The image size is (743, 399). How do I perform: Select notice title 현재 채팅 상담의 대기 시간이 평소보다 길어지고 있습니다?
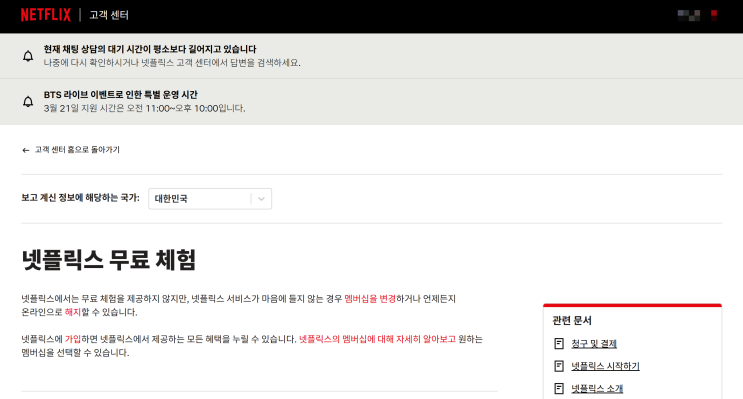pyautogui.click(x=150, y=49)
